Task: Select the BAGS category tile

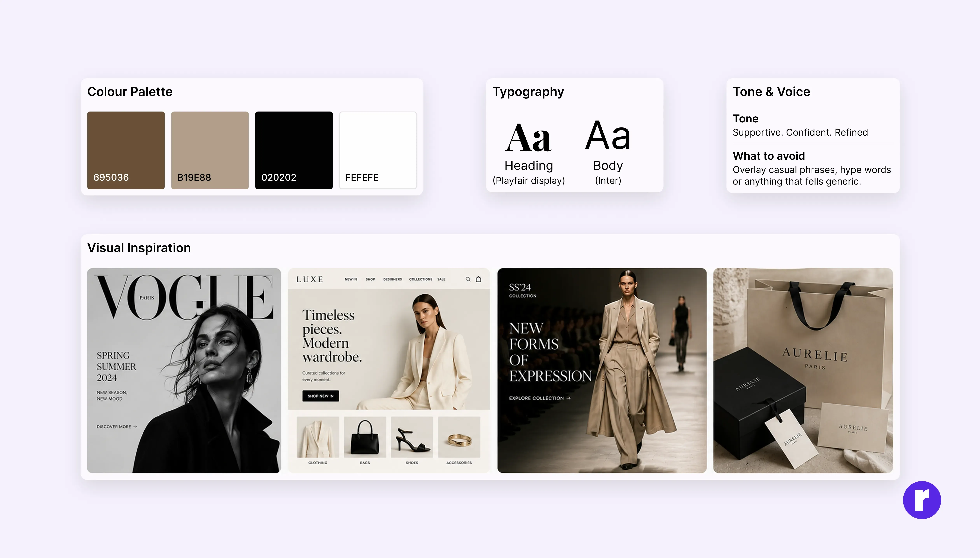Action: 365,441
